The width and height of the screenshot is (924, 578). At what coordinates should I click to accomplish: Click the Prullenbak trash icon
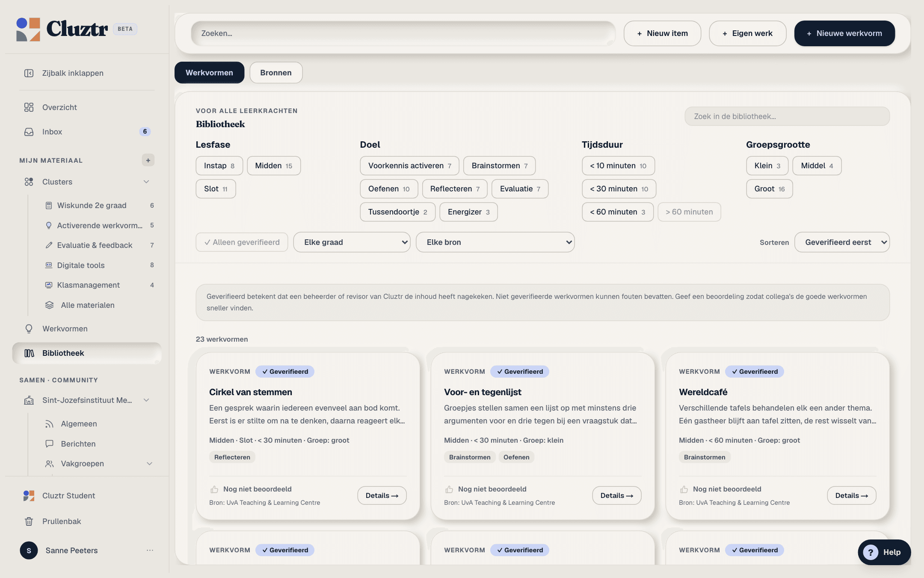tap(29, 521)
